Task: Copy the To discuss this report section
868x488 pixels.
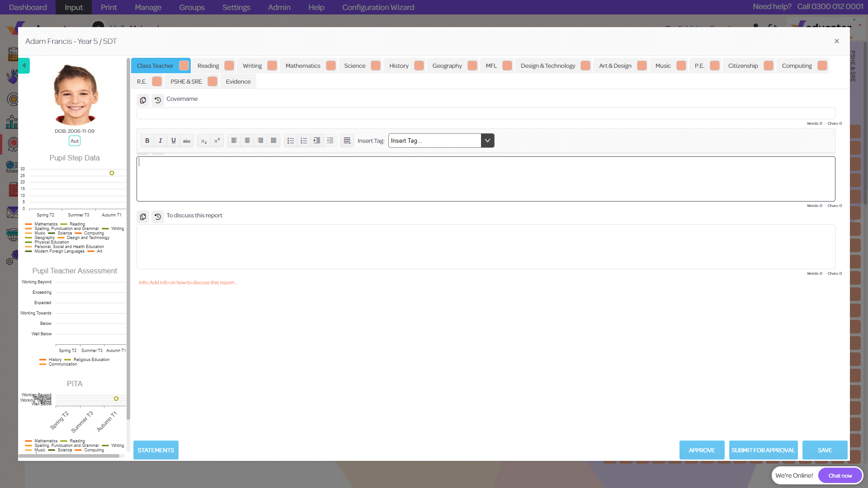Action: tap(143, 216)
